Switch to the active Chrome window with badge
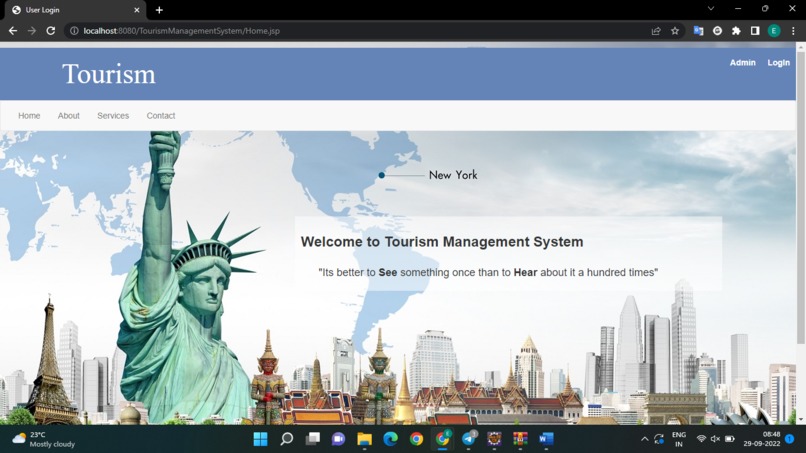 pyautogui.click(x=443, y=439)
